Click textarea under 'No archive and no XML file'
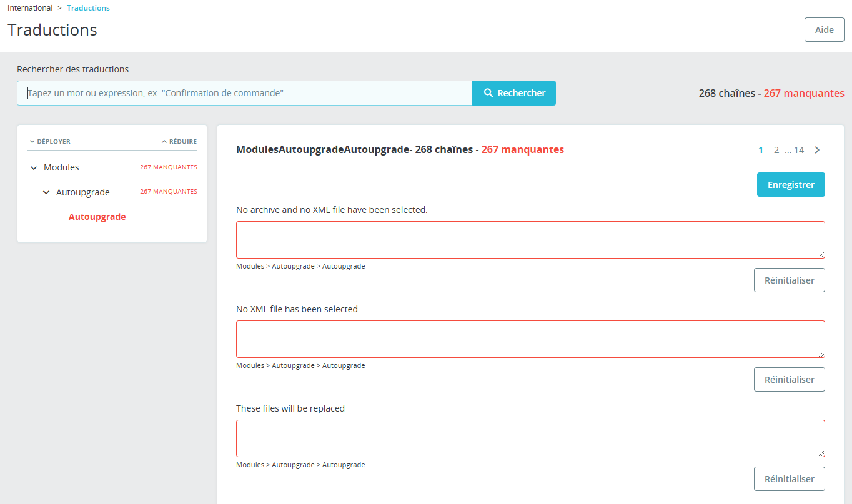This screenshot has width=852, height=504. 530,240
